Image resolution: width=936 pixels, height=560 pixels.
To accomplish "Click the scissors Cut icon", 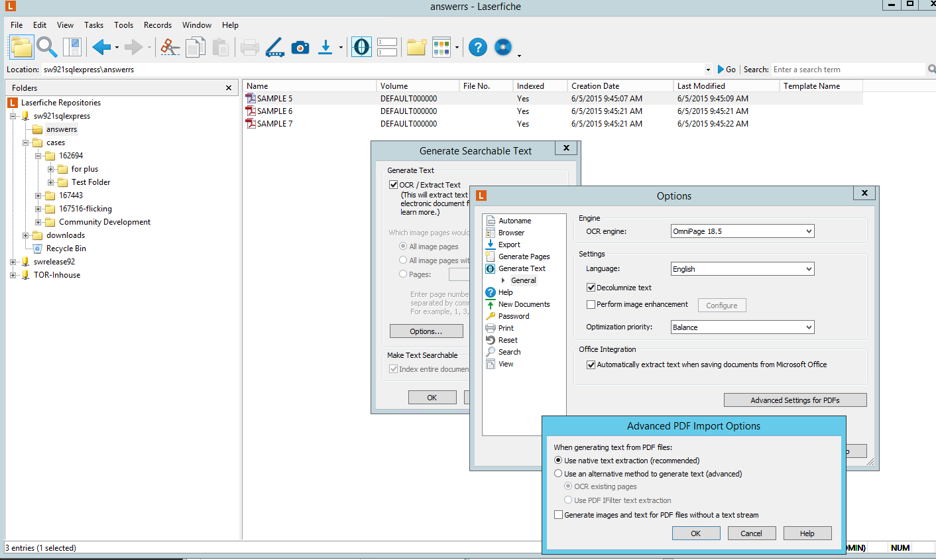I will (170, 47).
